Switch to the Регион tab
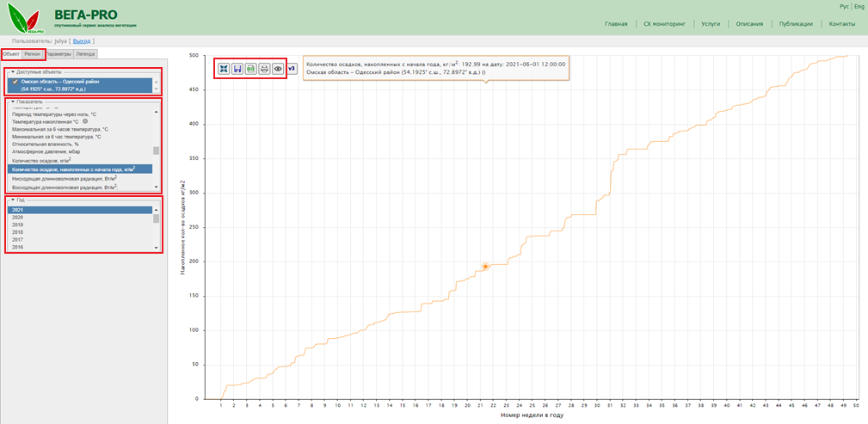The height and width of the screenshot is (424, 868). (34, 53)
